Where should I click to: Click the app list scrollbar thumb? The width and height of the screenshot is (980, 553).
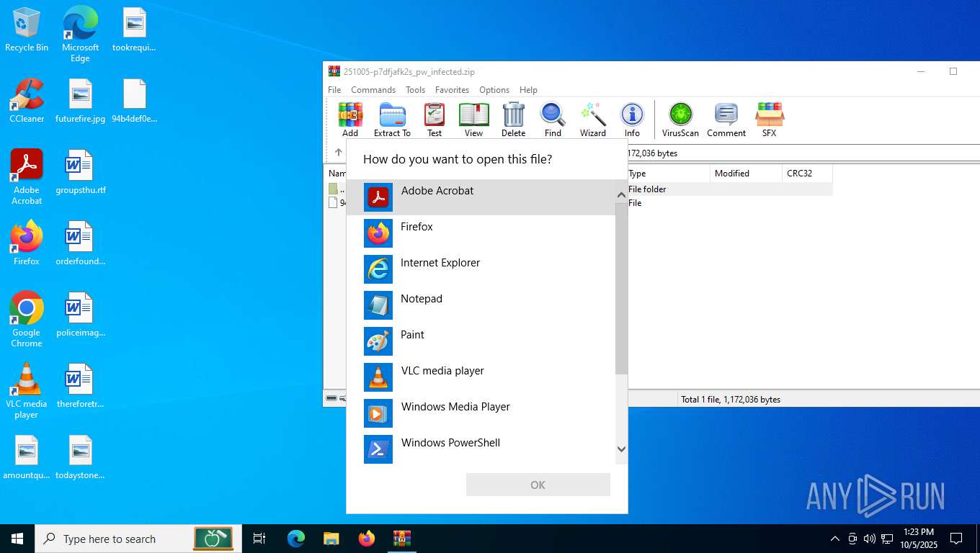click(x=621, y=288)
